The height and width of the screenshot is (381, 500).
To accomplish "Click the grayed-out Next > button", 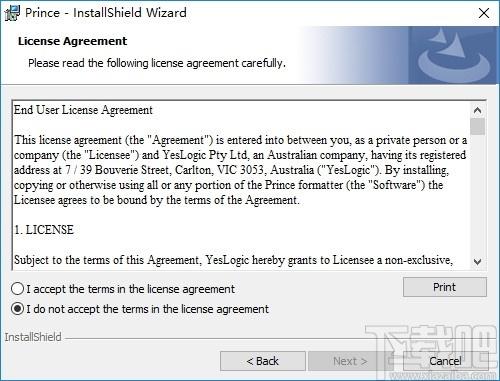I will pos(350,361).
